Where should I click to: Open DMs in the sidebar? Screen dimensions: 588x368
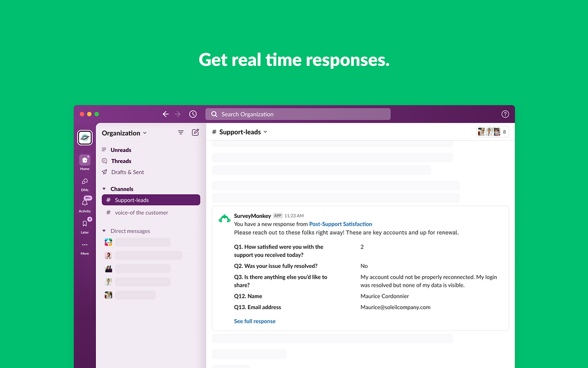pyautogui.click(x=85, y=184)
